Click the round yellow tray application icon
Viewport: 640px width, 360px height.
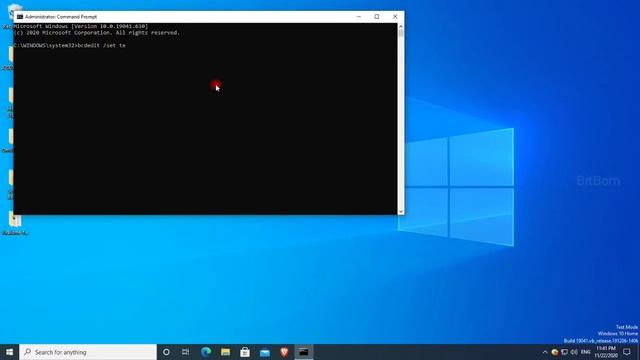555,352
